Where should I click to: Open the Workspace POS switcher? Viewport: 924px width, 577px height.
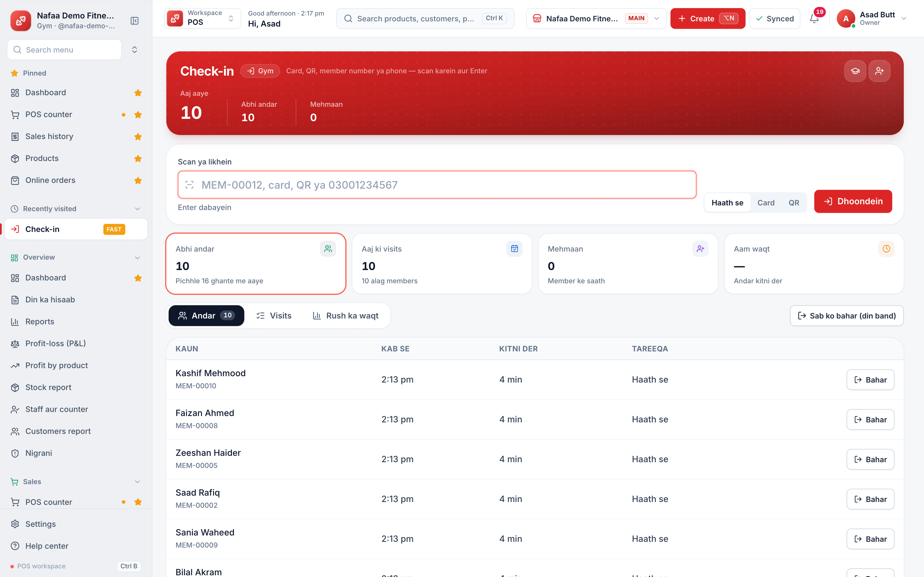[x=202, y=18]
